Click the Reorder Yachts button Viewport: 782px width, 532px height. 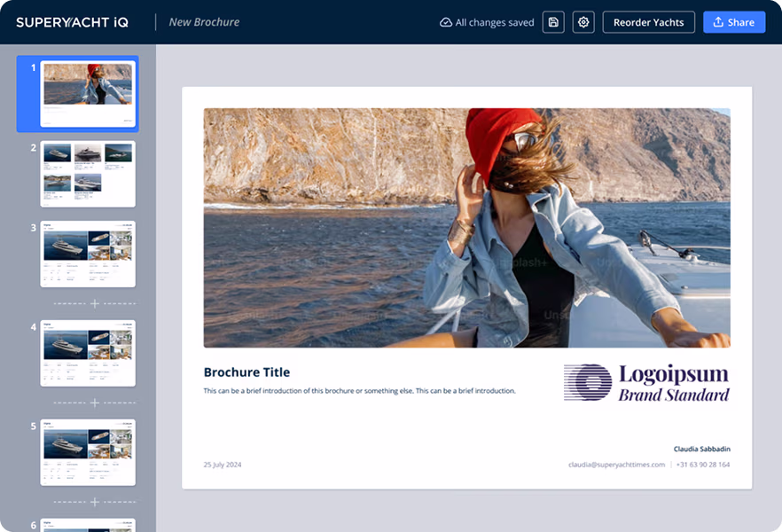pos(649,22)
